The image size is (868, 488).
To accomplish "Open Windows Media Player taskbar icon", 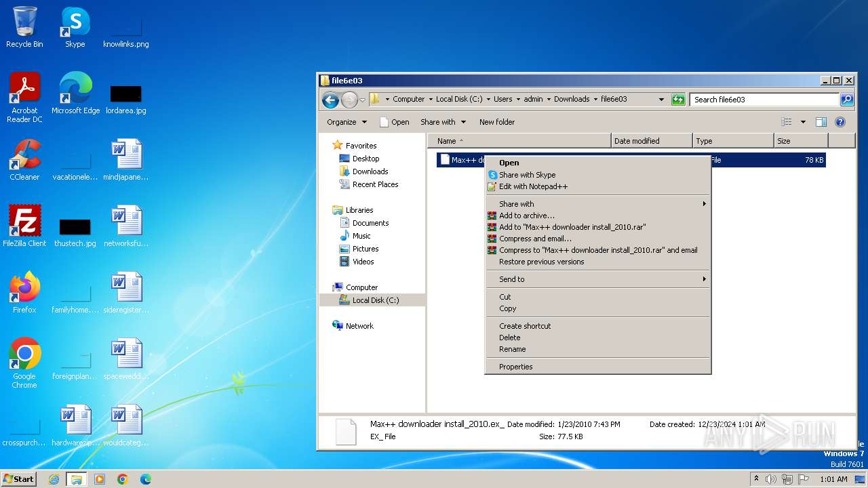I will [100, 479].
